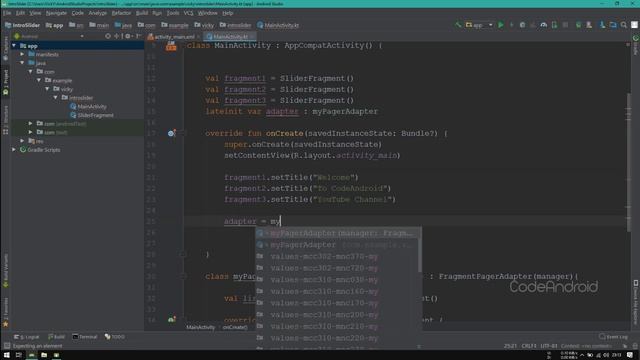Open the Terminal tool window

pyautogui.click(x=85, y=337)
